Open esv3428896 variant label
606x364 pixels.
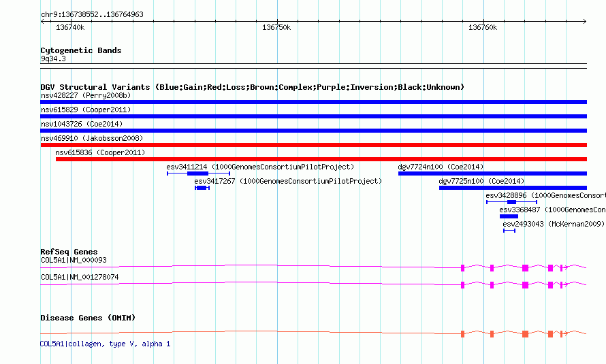click(545, 195)
